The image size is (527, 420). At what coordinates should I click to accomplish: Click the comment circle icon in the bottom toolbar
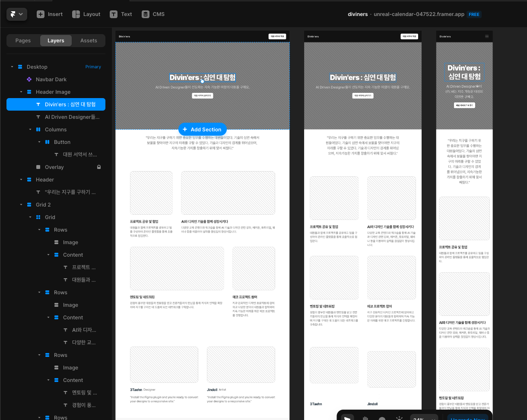(x=382, y=418)
